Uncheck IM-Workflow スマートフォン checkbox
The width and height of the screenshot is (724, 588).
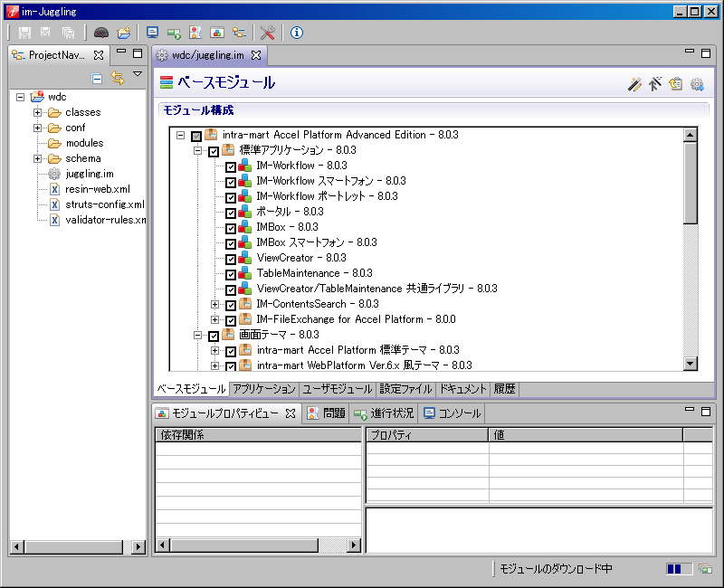click(x=231, y=182)
